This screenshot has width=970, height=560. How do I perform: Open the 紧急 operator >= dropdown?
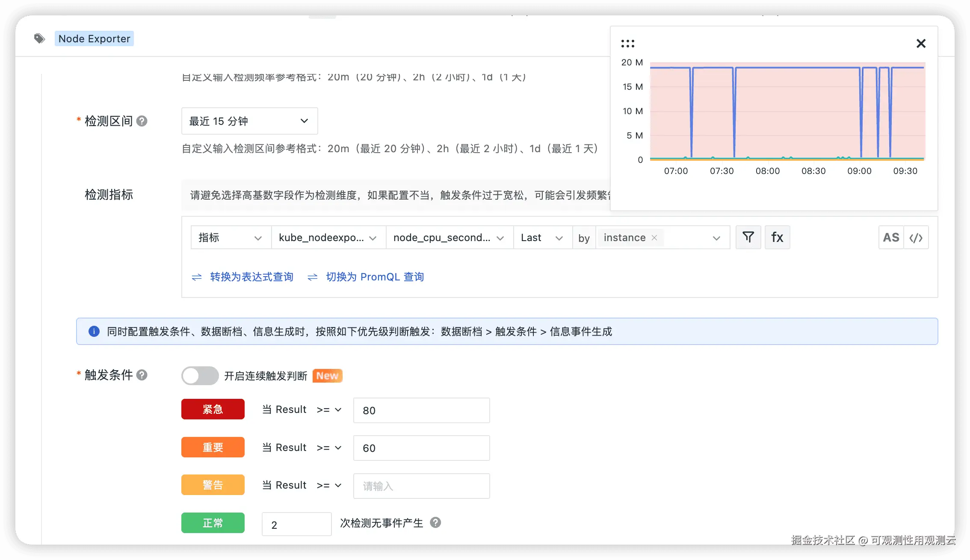tap(329, 410)
